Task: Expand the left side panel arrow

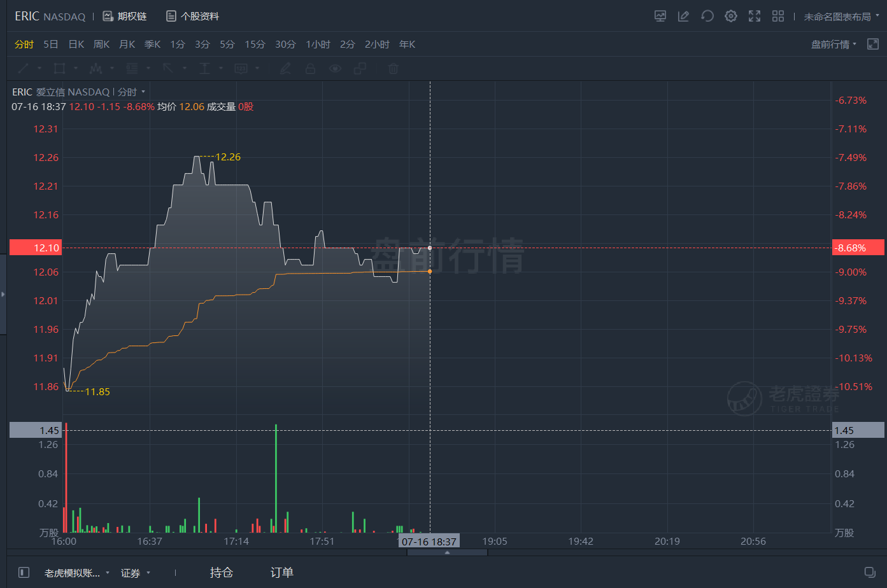Action: [x=3, y=294]
